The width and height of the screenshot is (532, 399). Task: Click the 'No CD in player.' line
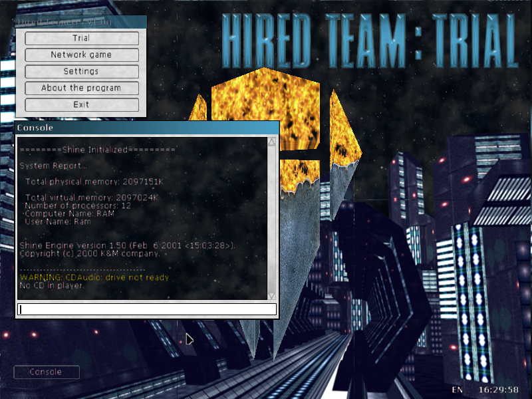click(x=52, y=285)
